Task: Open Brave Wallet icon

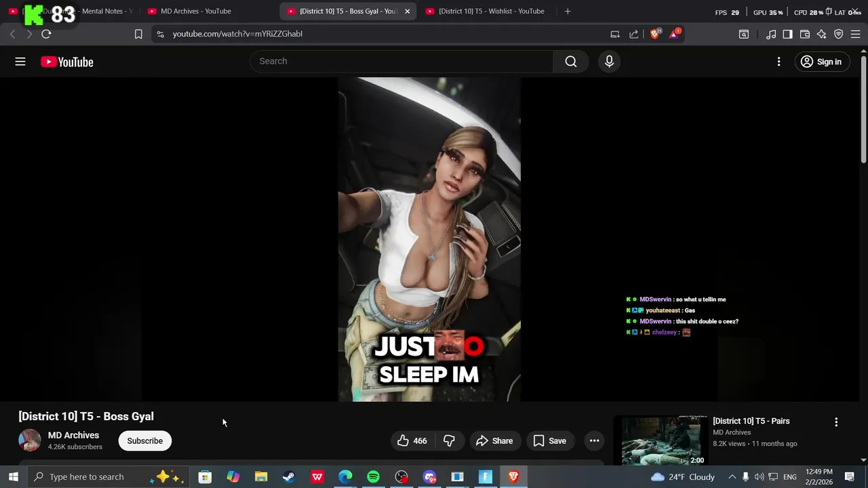Action: point(805,34)
